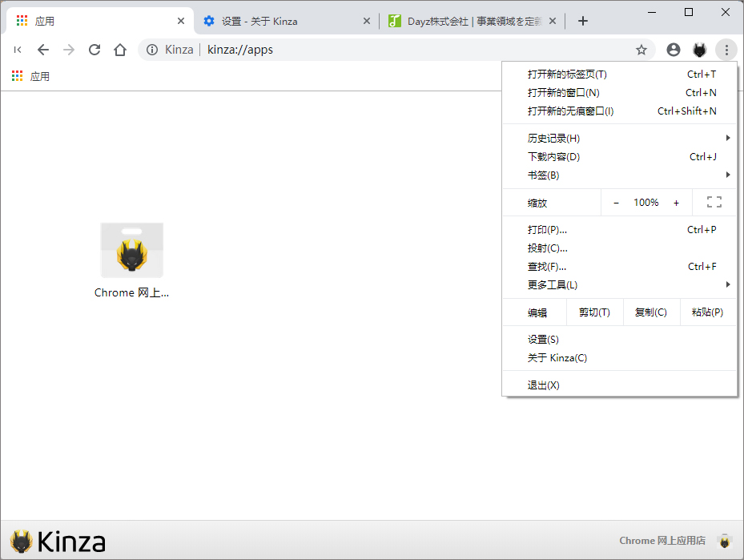Decrease zoom with the minus button

point(617,203)
